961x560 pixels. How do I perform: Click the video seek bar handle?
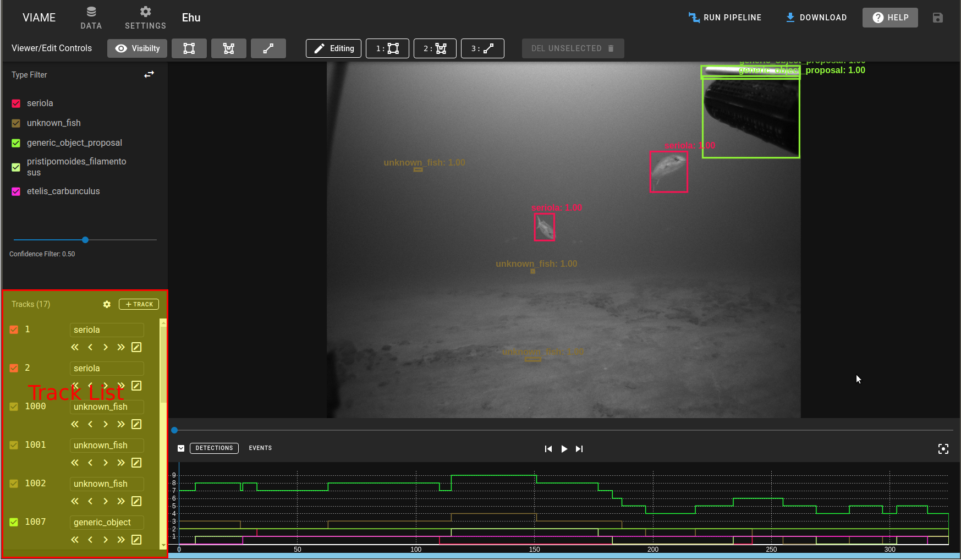(x=174, y=430)
